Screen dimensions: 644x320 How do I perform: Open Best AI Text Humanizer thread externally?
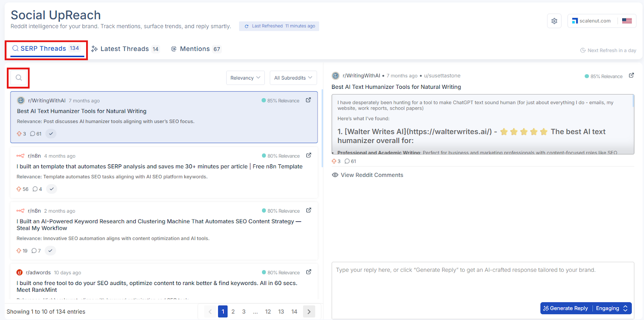point(308,100)
